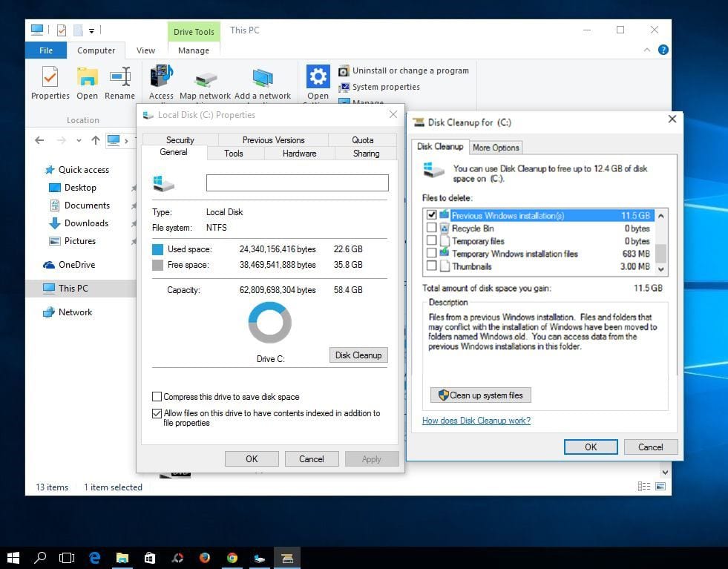The height and width of the screenshot is (569, 728).
Task: Check Compress this drive to save disk space
Action: (x=157, y=397)
